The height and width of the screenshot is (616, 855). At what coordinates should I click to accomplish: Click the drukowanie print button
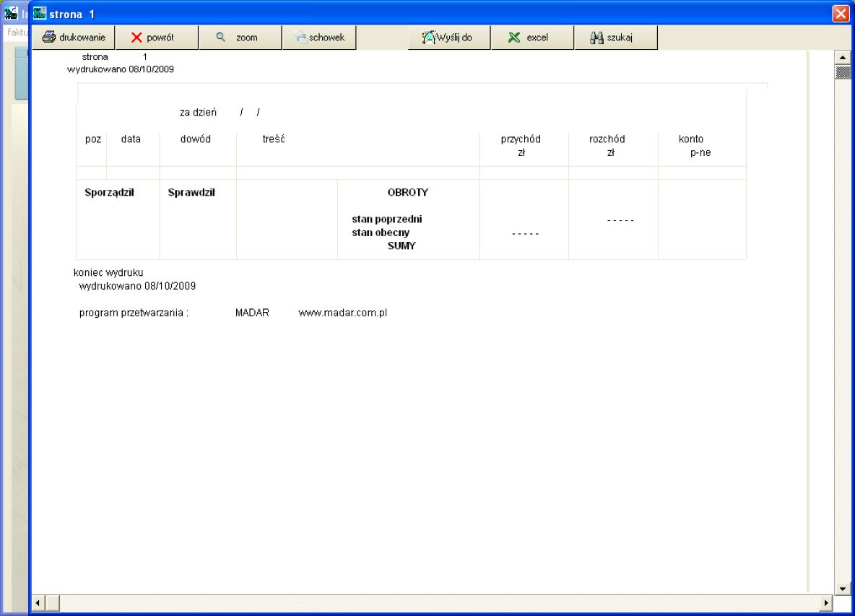tap(74, 37)
